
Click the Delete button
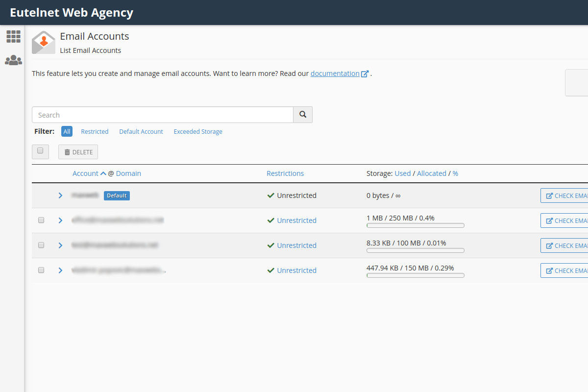click(x=78, y=152)
